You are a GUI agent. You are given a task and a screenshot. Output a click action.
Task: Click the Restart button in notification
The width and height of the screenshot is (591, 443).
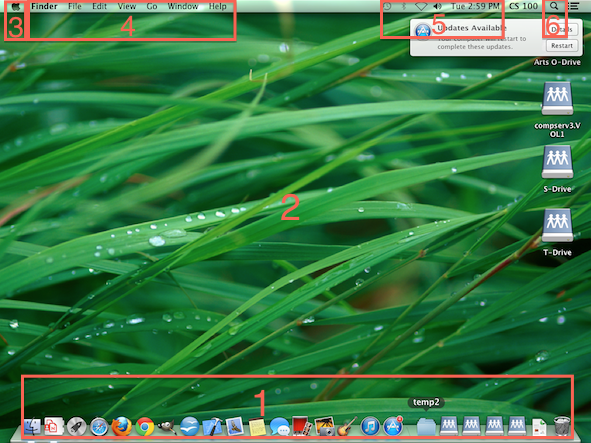point(562,46)
